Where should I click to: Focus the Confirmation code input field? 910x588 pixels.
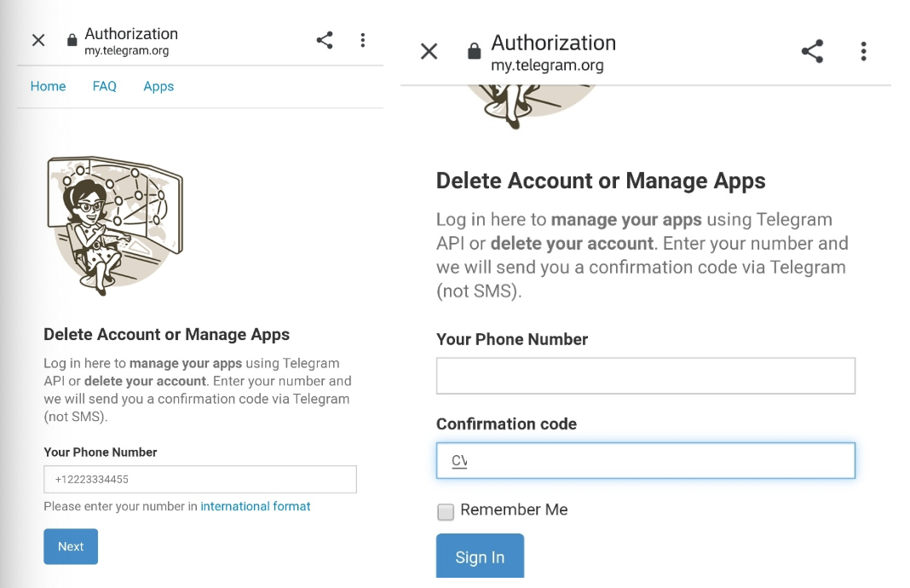[x=645, y=461]
